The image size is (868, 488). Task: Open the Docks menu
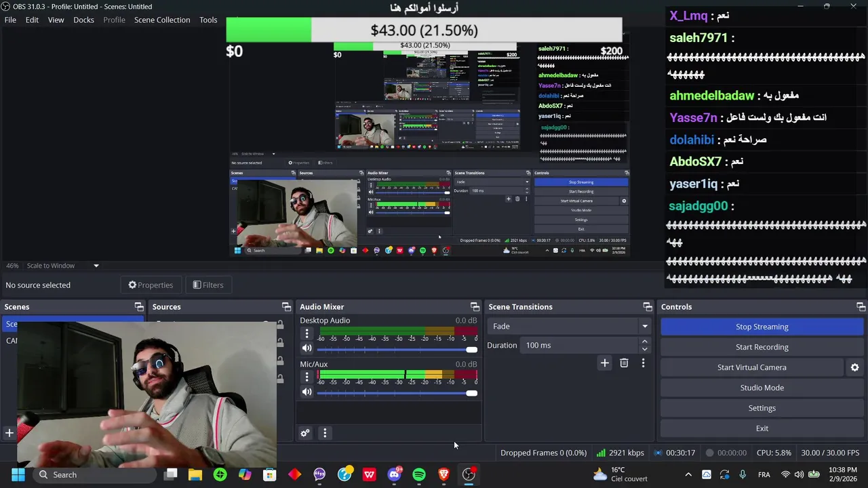pyautogui.click(x=83, y=20)
